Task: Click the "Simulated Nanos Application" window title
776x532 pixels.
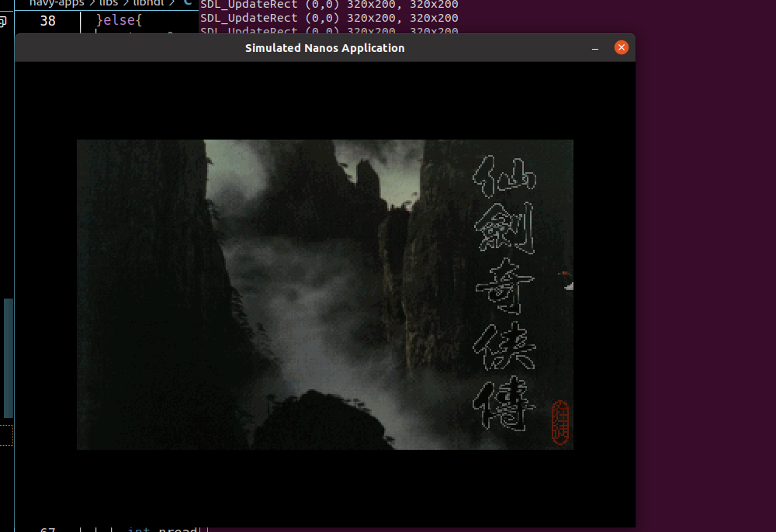Action: (x=324, y=48)
